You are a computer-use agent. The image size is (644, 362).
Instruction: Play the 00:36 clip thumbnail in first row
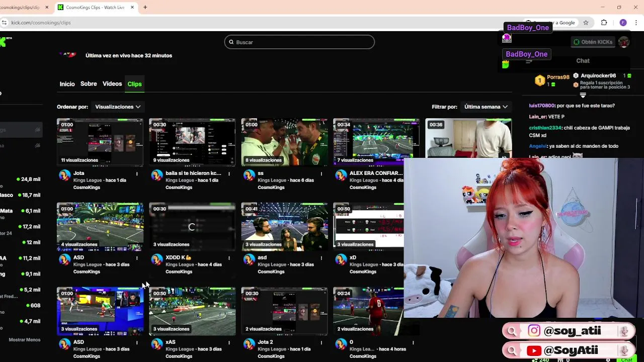coord(468,138)
